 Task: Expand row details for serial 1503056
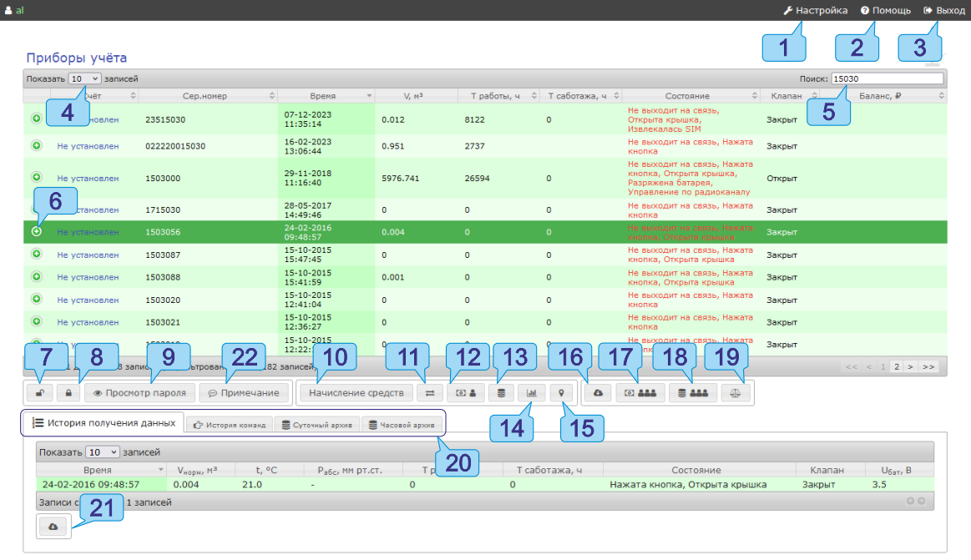pos(37,232)
